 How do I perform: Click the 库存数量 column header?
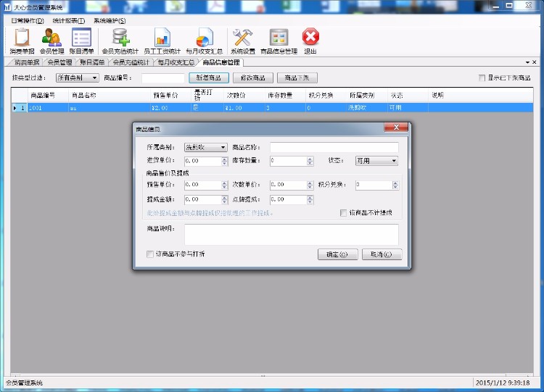285,96
